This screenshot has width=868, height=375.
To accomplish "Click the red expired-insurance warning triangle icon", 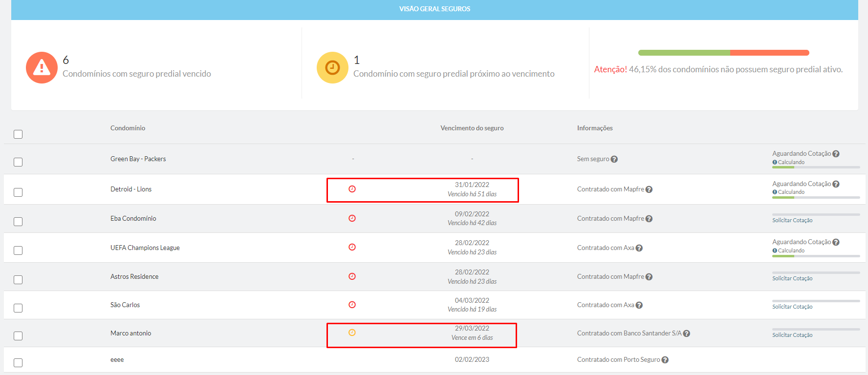I will pos(42,68).
